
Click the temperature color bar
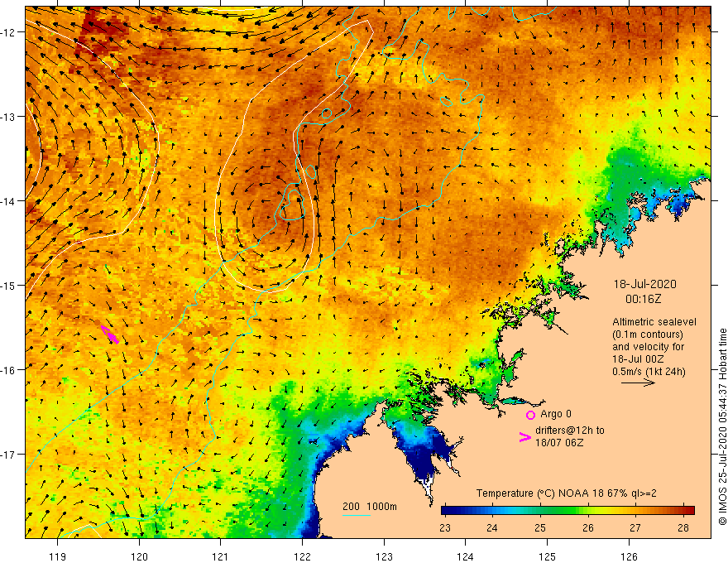(x=568, y=511)
